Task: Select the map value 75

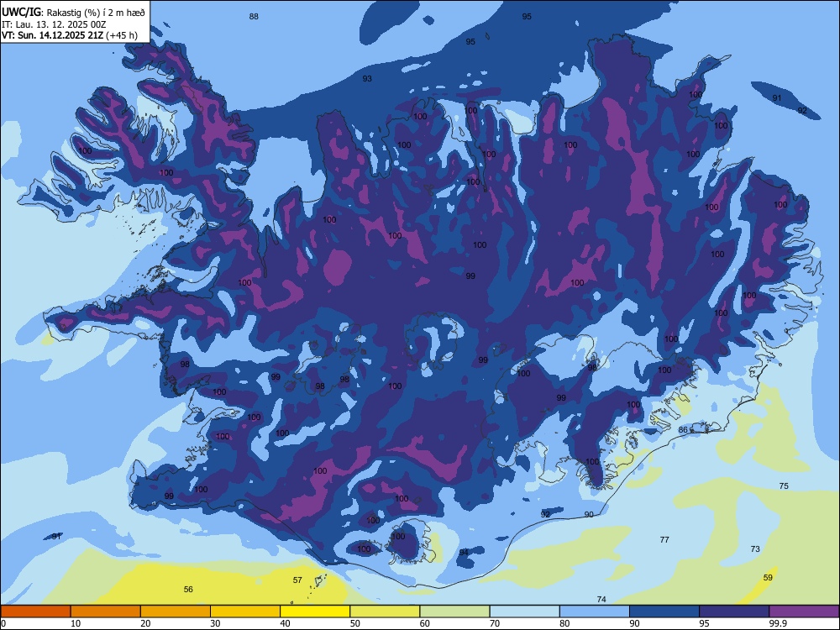Action: point(784,486)
